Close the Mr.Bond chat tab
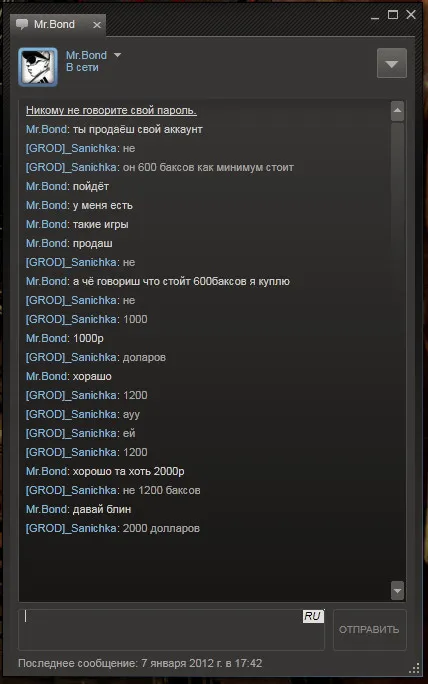Screen dimensions: 428x684 [96, 25]
